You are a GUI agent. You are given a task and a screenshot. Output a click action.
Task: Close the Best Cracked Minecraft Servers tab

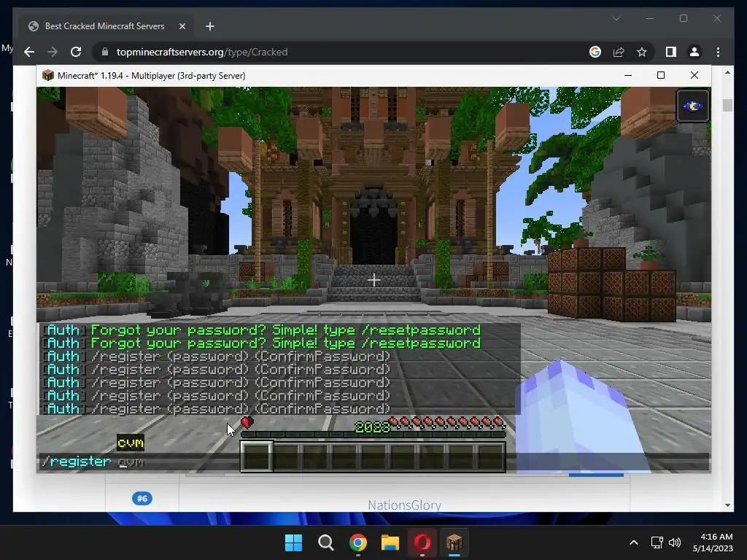[182, 26]
